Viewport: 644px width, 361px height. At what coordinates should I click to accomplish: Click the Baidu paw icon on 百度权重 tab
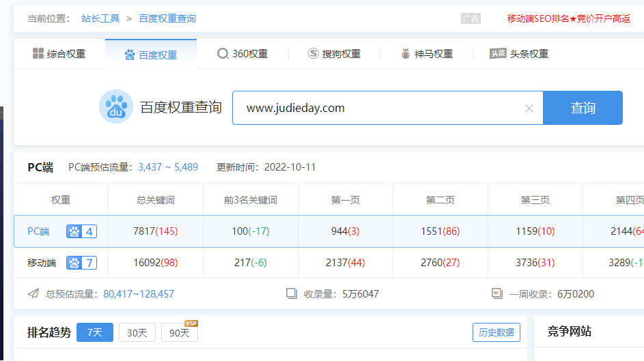click(130, 55)
